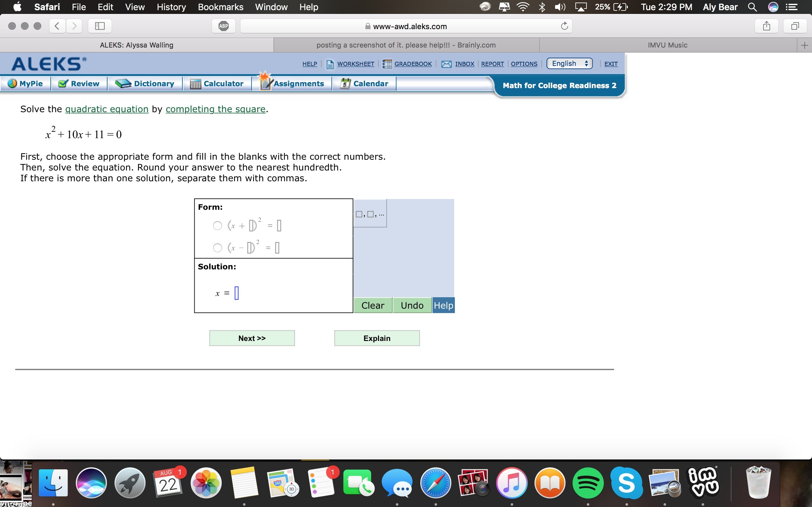Screen dimensions: 812x507
Task: Insert list template with the comma-separated boxes button
Action: click(x=370, y=214)
